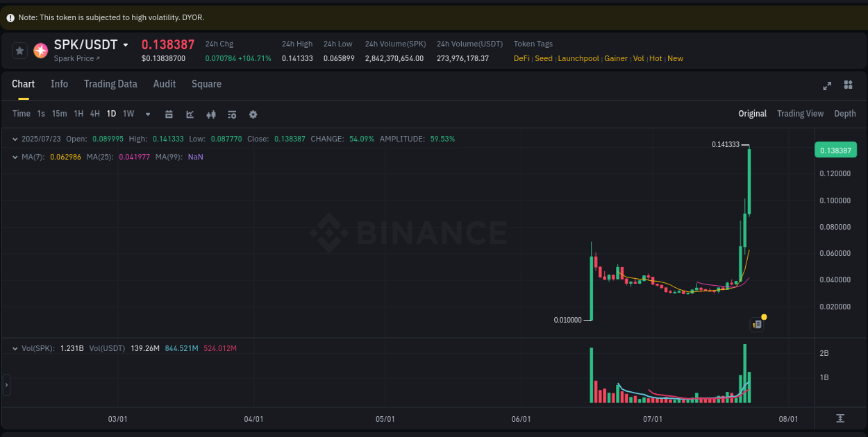
Task: Select the 1D timeframe
Action: point(111,114)
